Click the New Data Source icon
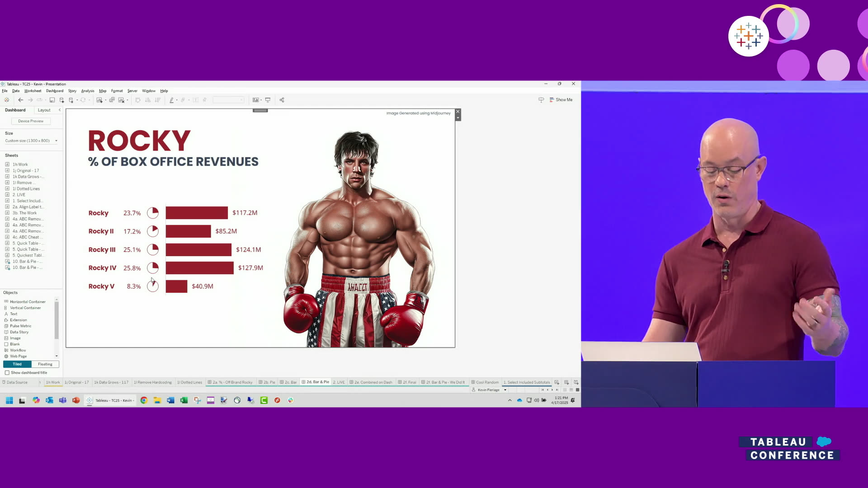868x488 pixels. pos(62,100)
